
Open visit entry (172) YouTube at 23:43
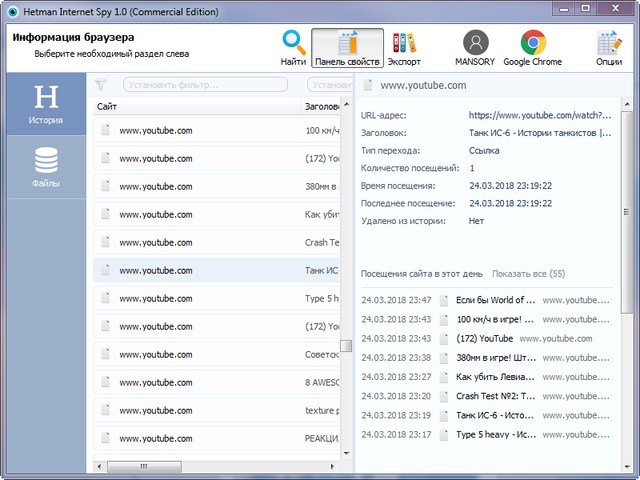point(484,338)
